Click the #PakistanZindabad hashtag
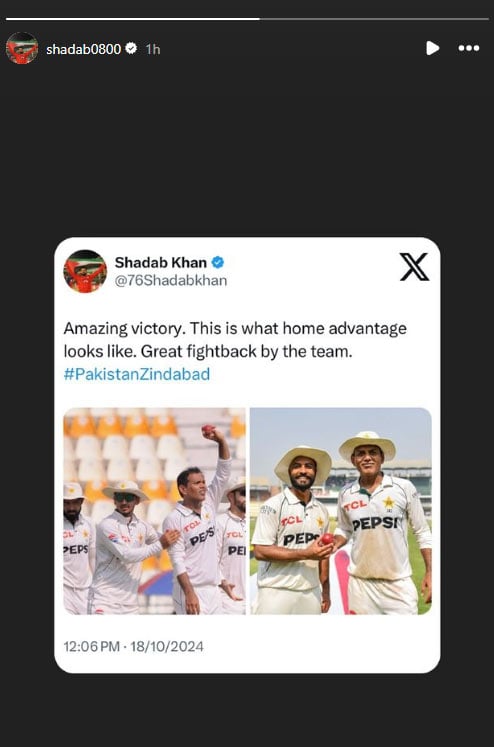This screenshot has height=747, width=494. 137,374
